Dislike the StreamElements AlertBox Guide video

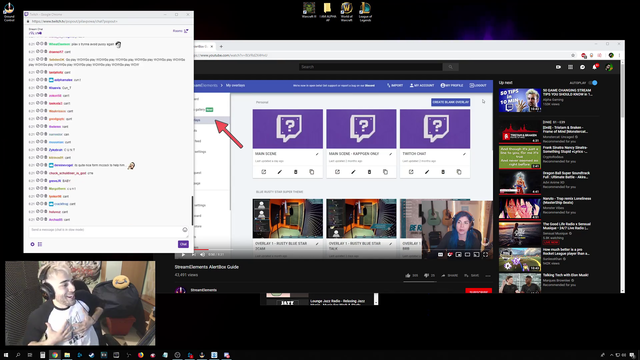pyautogui.click(x=430, y=276)
